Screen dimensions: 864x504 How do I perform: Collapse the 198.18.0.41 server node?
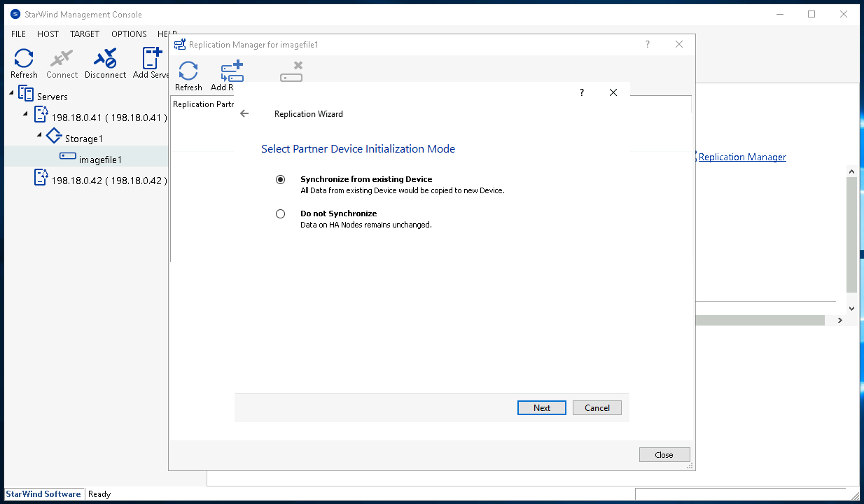pos(26,114)
